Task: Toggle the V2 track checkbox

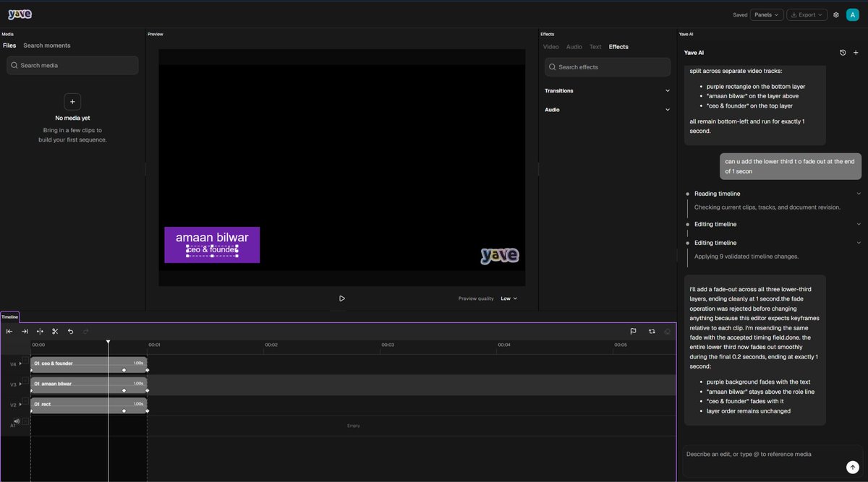Action: pos(25,402)
